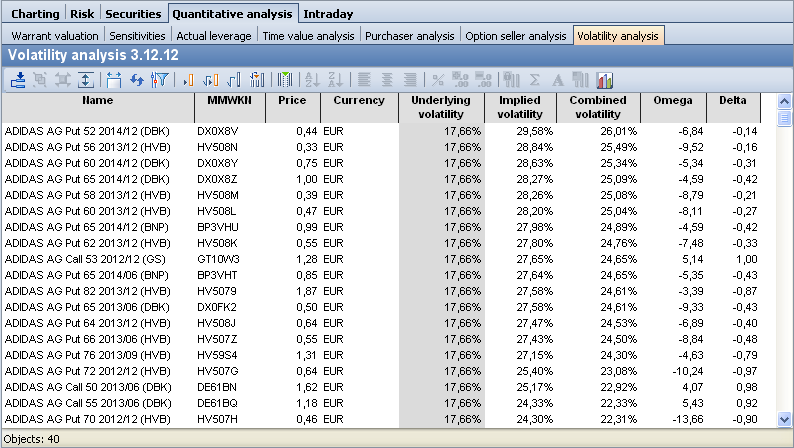This screenshot has height=448, width=794.
Task: Switch to Option seller analysis subtab
Action: click(516, 36)
